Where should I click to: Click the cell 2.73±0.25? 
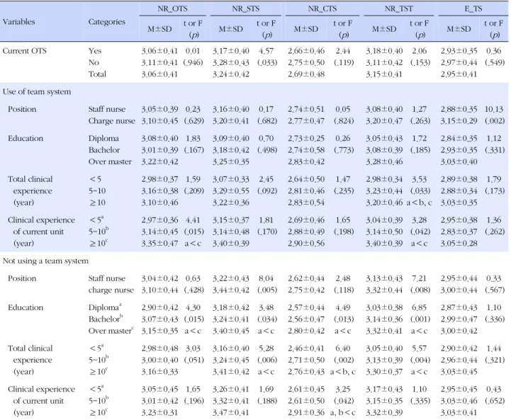pyautogui.click(x=306, y=138)
